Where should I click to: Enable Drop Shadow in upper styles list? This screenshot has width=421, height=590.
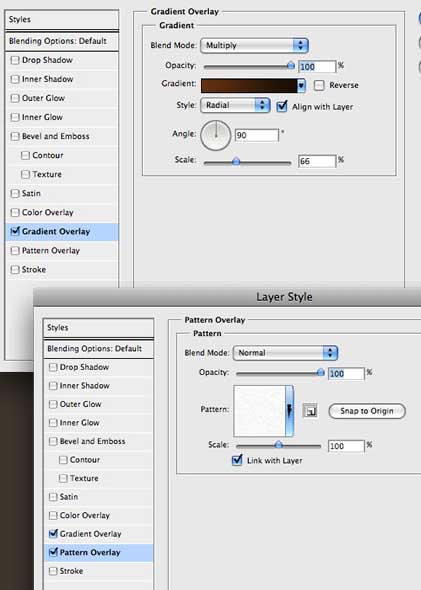coord(15,60)
